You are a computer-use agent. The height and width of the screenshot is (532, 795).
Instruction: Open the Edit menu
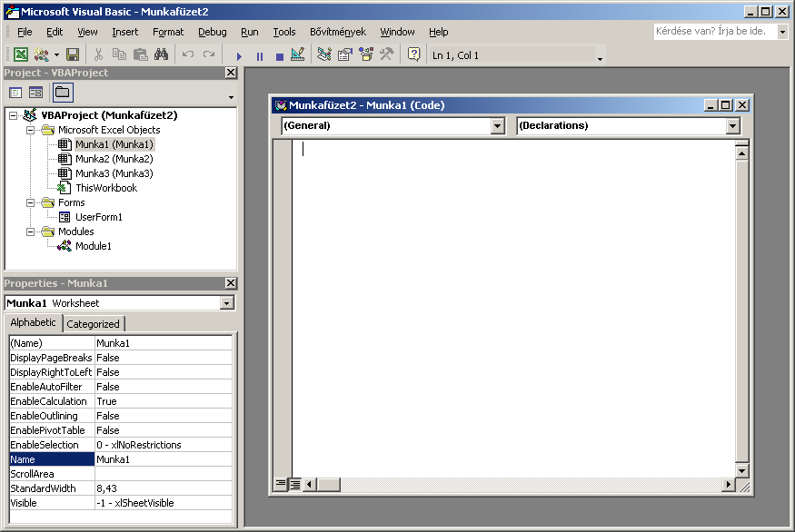(55, 32)
